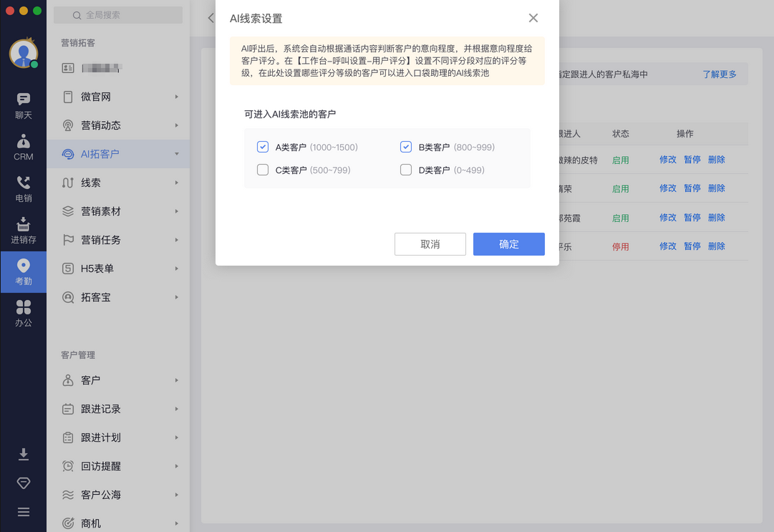Open the Chat (聊天) sidebar icon
This screenshot has height=532, width=774.
(x=23, y=105)
